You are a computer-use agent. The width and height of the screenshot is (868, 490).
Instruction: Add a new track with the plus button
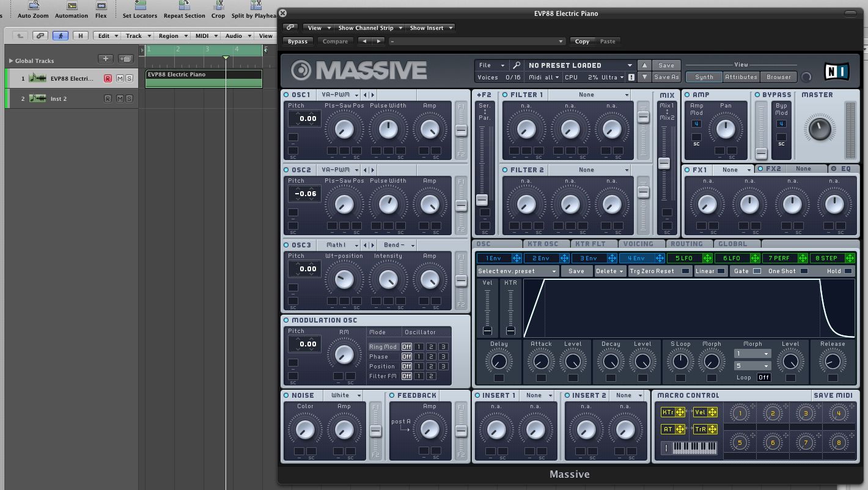106,59
